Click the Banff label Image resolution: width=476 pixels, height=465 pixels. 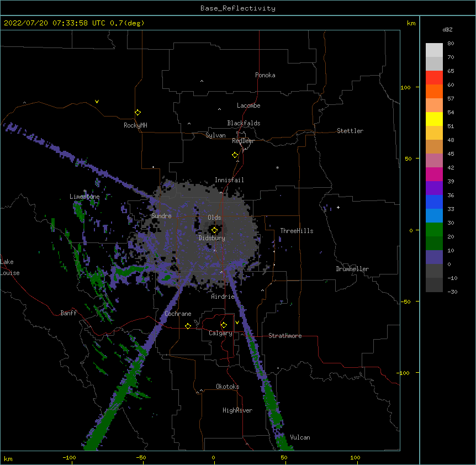pos(68,313)
